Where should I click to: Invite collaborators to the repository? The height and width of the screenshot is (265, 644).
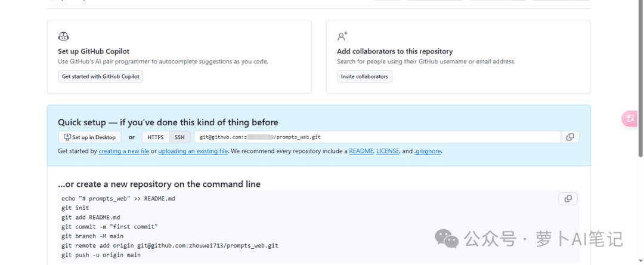pos(364,76)
